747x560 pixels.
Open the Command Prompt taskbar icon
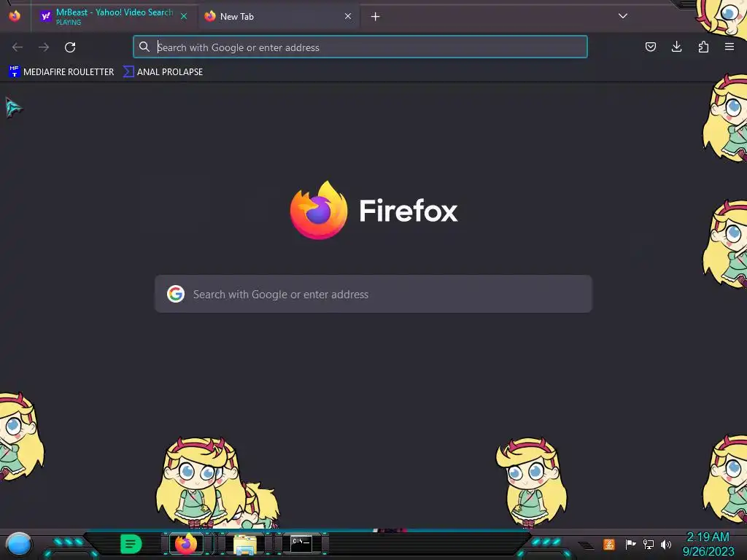pyautogui.click(x=301, y=543)
